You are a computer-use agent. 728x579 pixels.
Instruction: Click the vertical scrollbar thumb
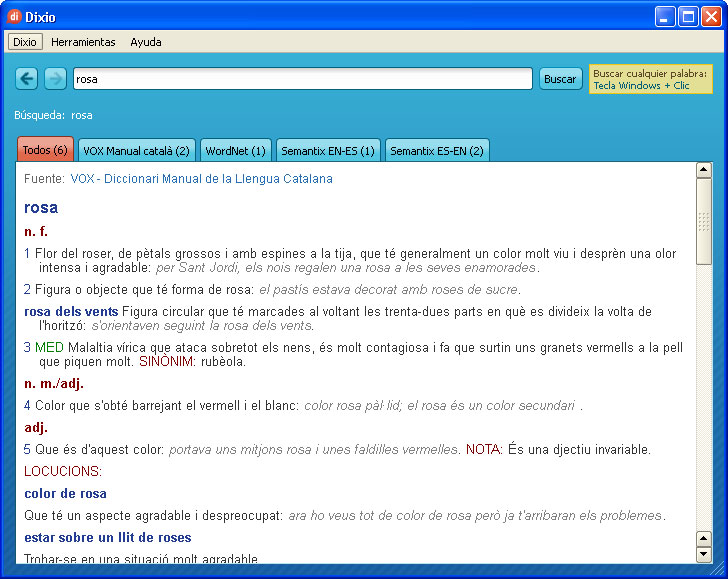pyautogui.click(x=704, y=221)
